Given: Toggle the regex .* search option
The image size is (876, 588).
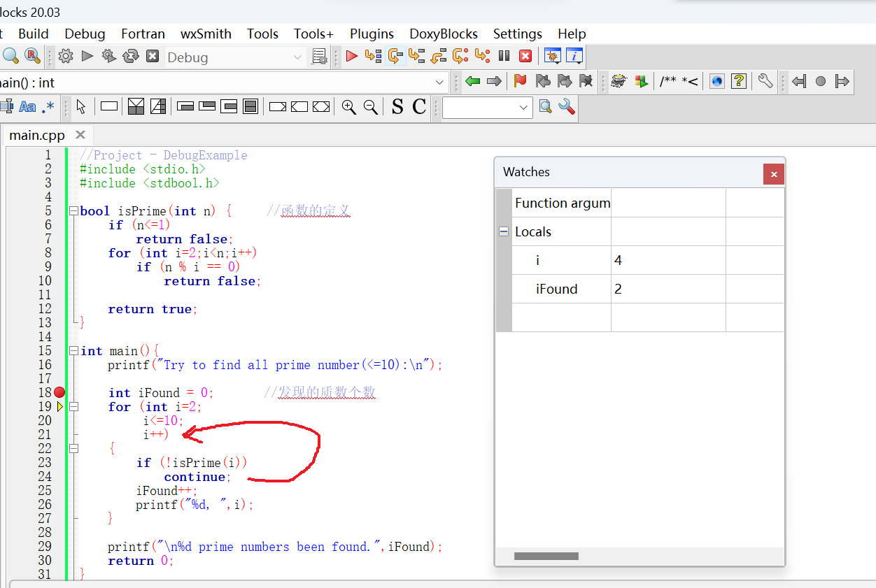Looking at the screenshot, I should tap(48, 107).
